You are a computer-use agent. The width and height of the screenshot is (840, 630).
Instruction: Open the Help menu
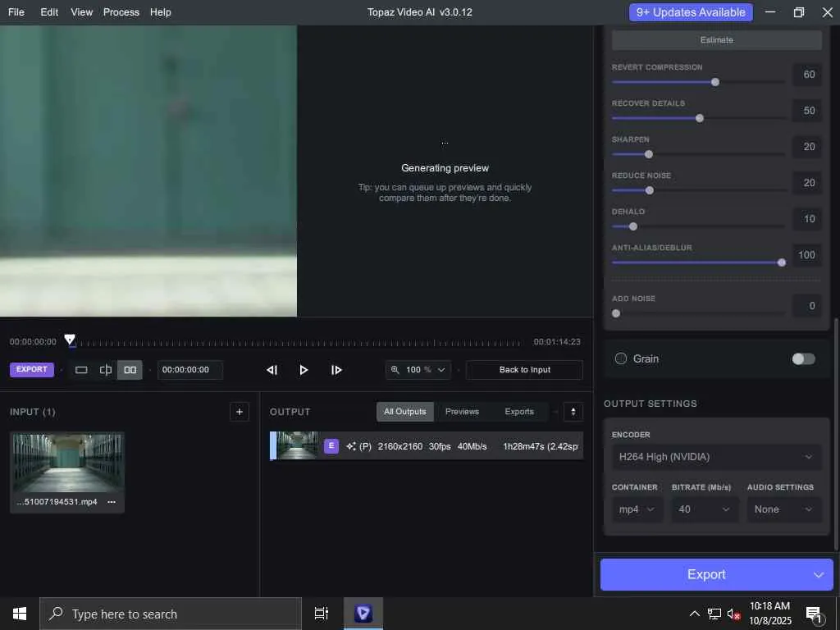(x=160, y=11)
